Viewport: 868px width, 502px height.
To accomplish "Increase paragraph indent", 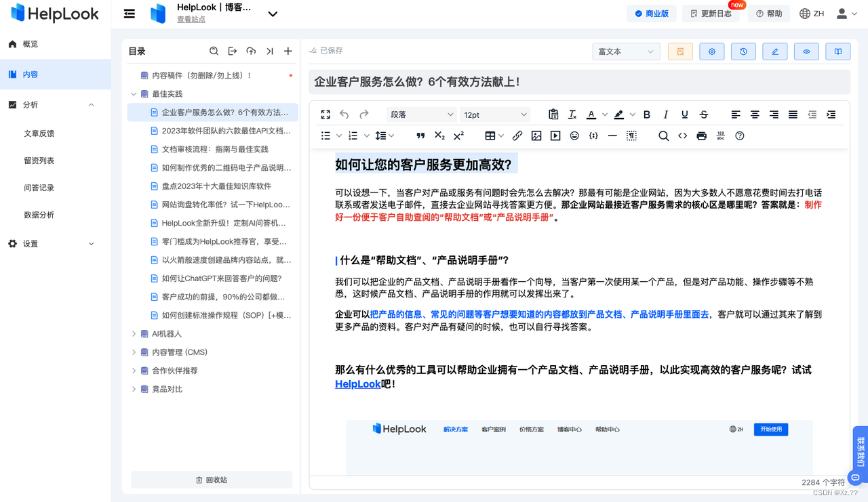I will click(831, 114).
